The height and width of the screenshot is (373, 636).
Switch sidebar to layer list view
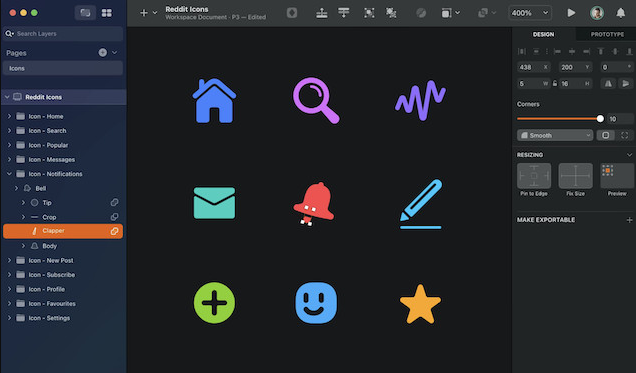point(85,13)
